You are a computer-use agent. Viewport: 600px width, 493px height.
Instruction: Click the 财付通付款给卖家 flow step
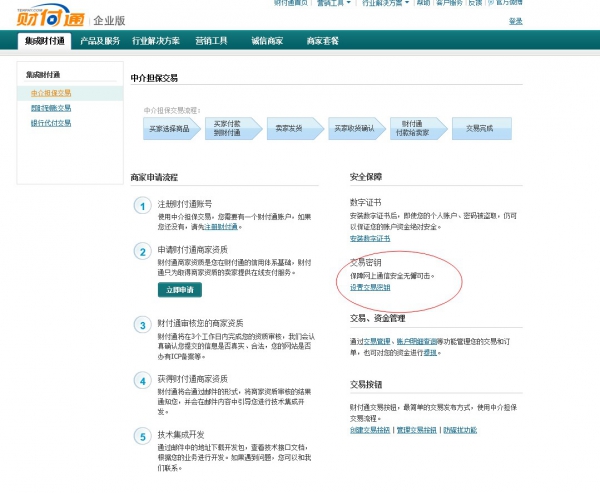[419, 129]
